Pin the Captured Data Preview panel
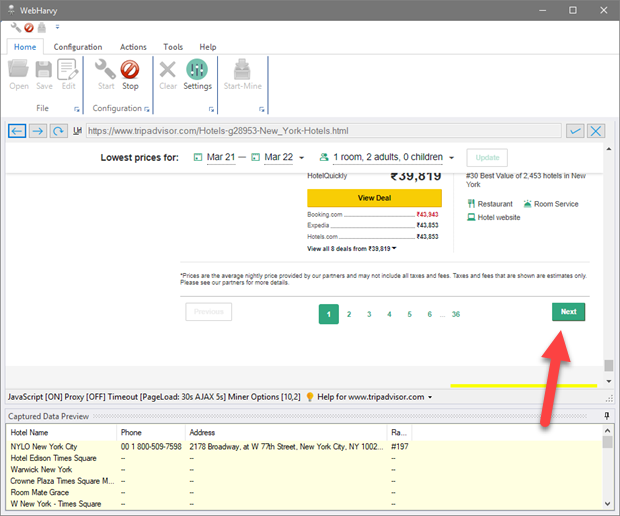Screen dimensions: 620x516 pyautogui.click(x=606, y=415)
